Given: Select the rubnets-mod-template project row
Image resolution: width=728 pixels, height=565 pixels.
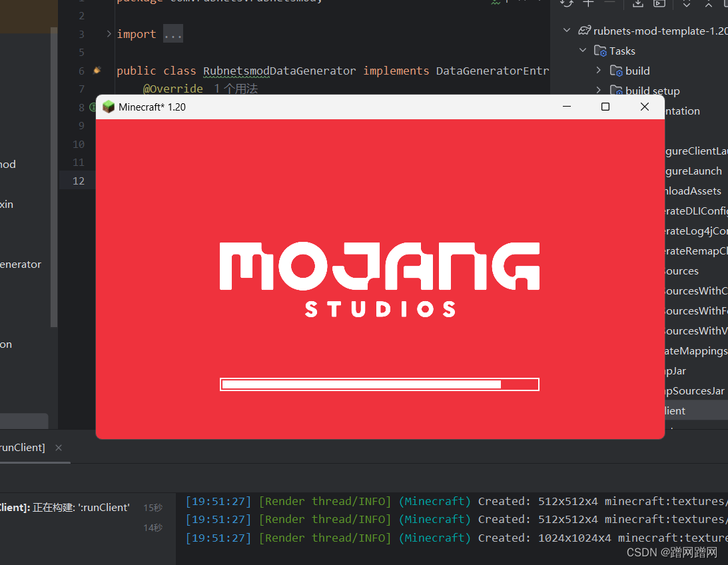Looking at the screenshot, I should (660, 31).
